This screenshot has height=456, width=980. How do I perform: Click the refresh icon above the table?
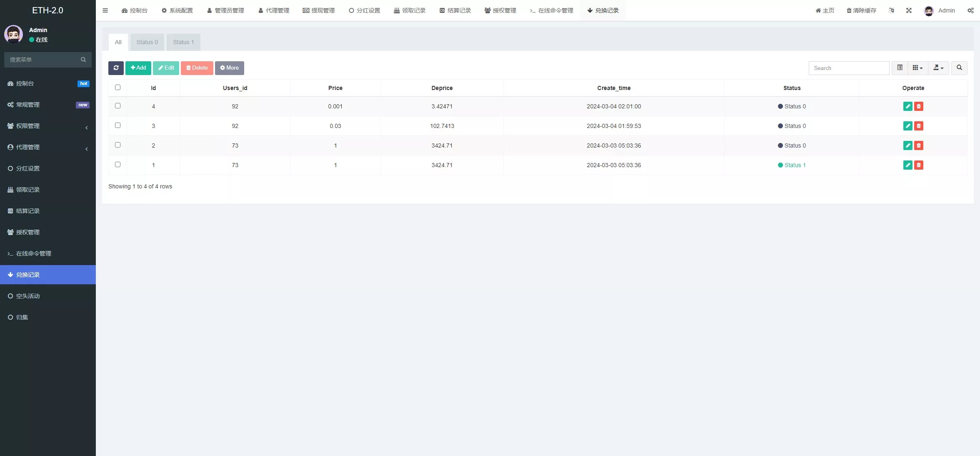click(116, 68)
